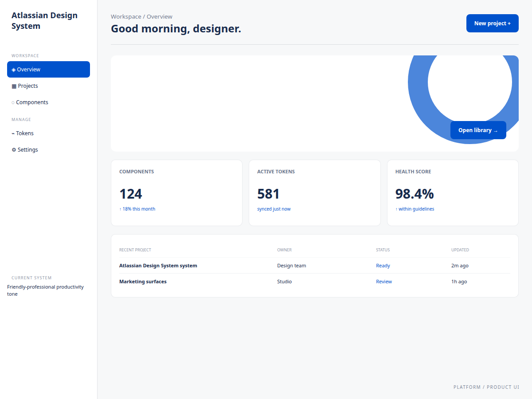Open the Overview sidebar item
This screenshot has height=399, width=532.
[x=48, y=69]
